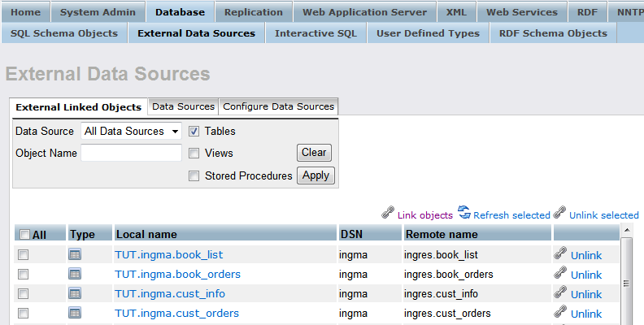Viewport: 644px width, 325px height.
Task: Go to the Web Application Server tab
Action: pyautogui.click(x=364, y=12)
